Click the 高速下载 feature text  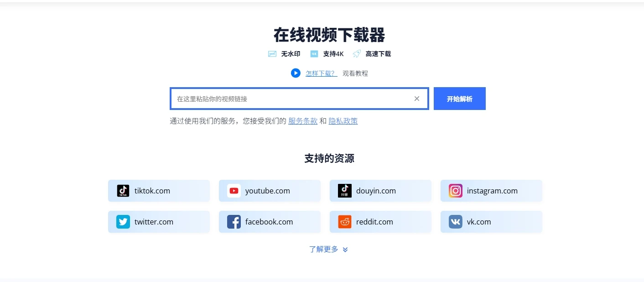click(x=378, y=54)
